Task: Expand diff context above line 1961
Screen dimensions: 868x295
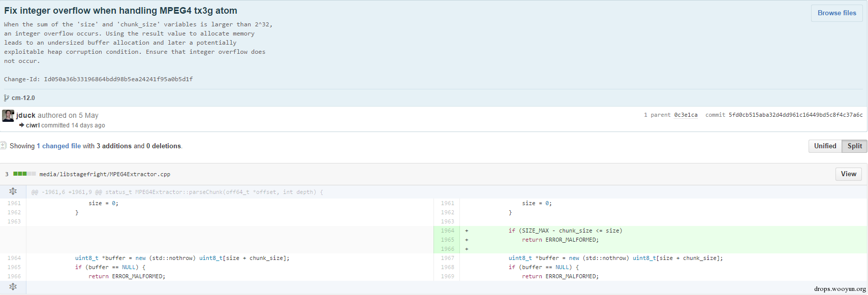Action: (13, 191)
